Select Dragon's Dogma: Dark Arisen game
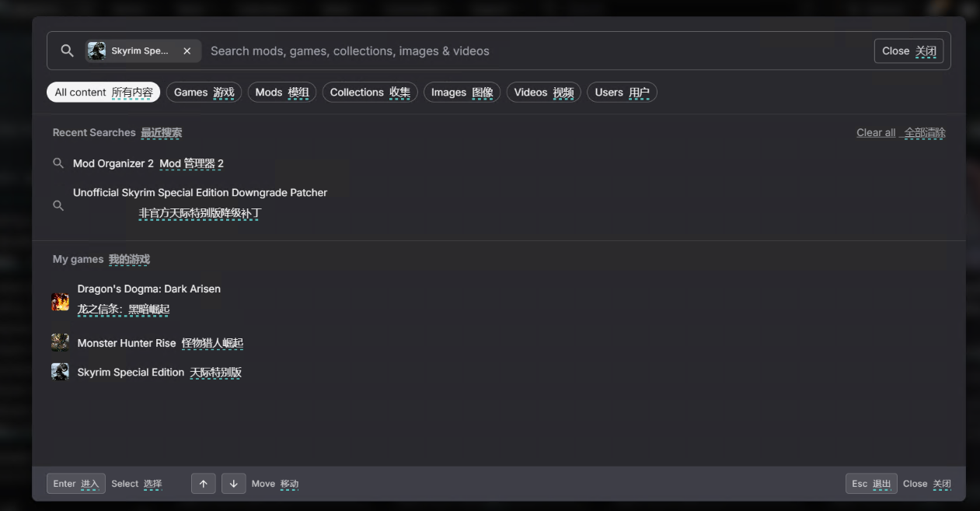Screen dimensions: 980x511 [x=148, y=299]
